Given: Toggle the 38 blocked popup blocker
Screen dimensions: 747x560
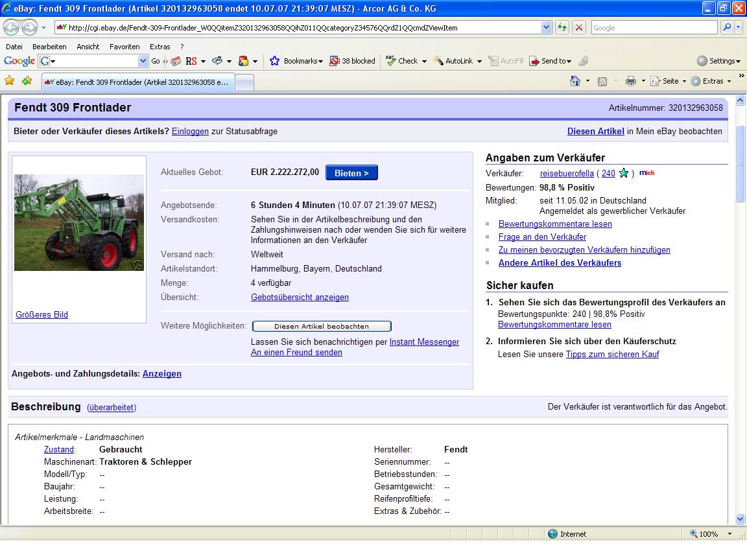Looking at the screenshot, I should coord(352,61).
